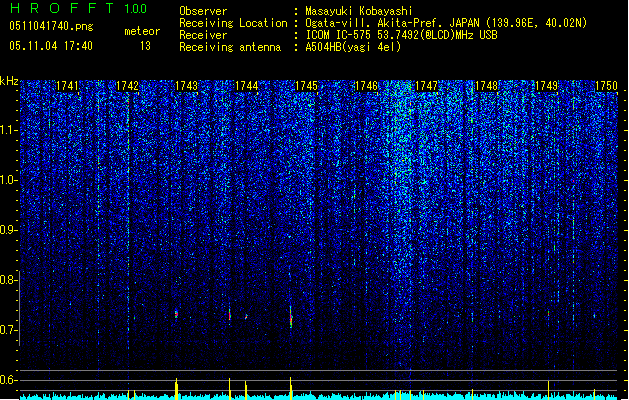
Task: Click the 'Observer' field label
Action: coord(203,11)
